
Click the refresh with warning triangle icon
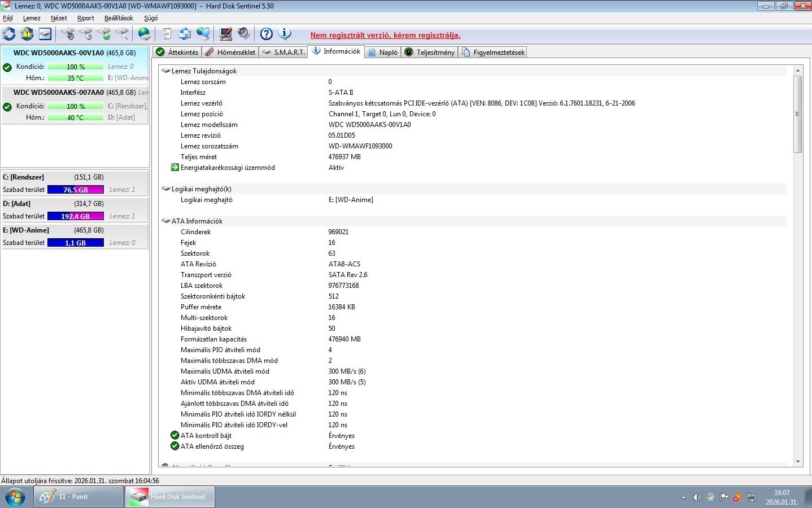click(27, 34)
